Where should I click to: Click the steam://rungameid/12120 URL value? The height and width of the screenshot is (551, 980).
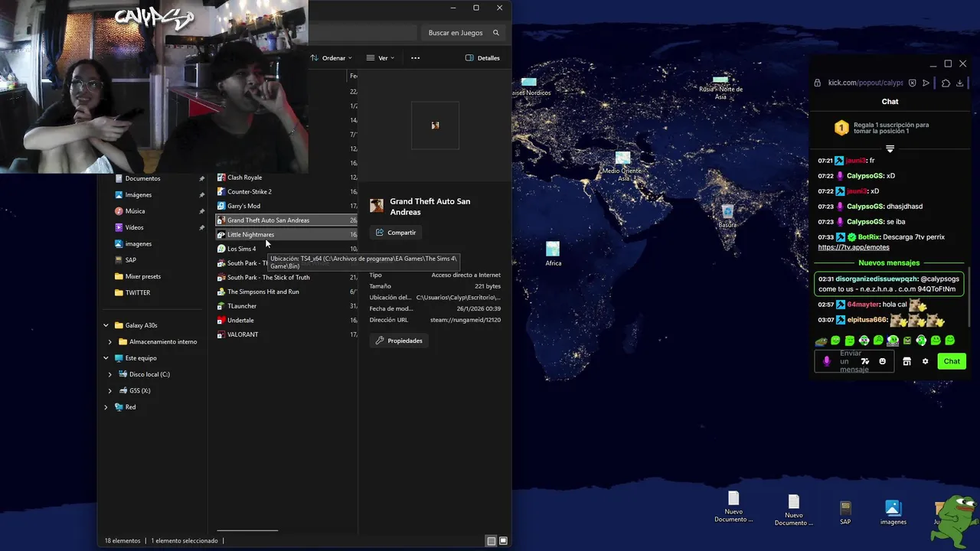tap(465, 320)
